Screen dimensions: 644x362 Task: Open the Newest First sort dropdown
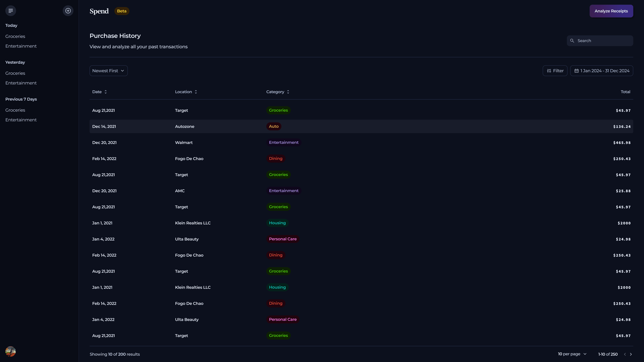[x=108, y=71]
